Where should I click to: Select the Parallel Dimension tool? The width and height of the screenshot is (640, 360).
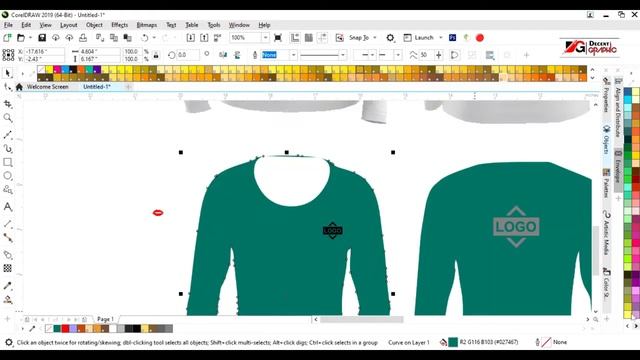click(7, 224)
